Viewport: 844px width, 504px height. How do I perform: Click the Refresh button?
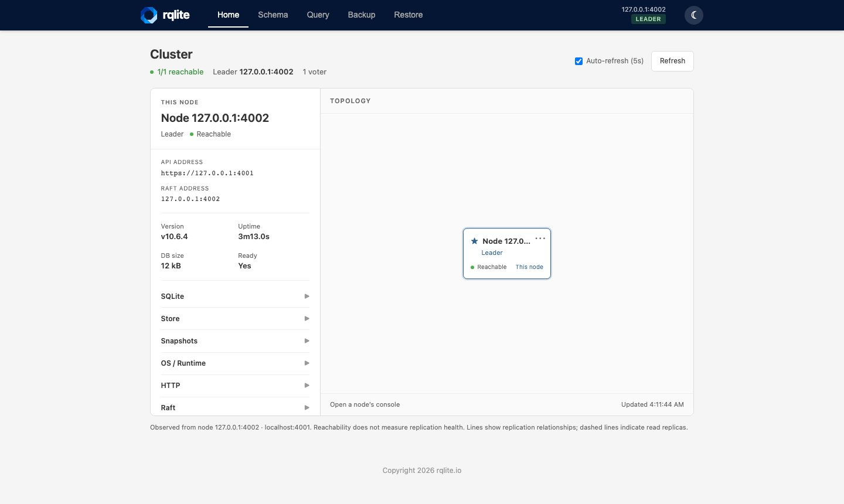pyautogui.click(x=672, y=61)
